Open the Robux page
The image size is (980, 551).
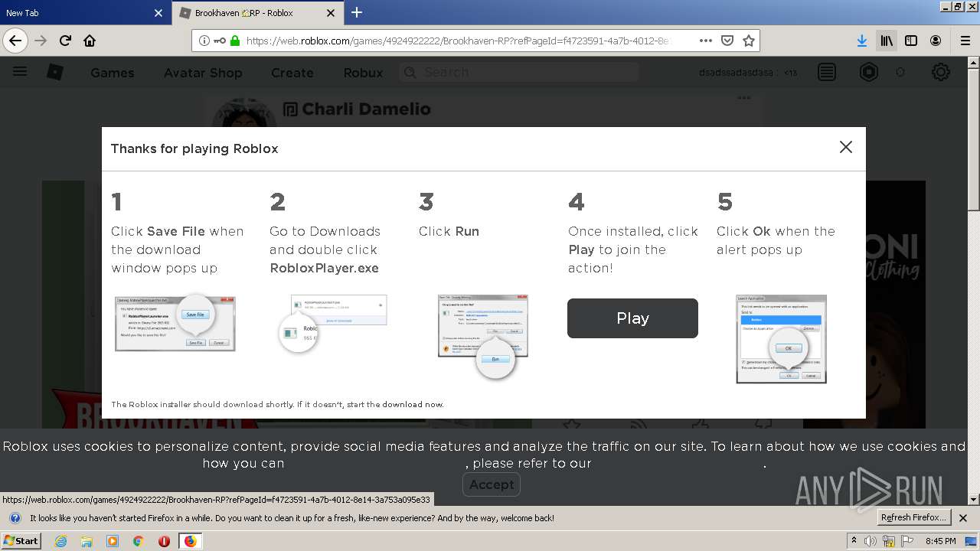coord(363,73)
